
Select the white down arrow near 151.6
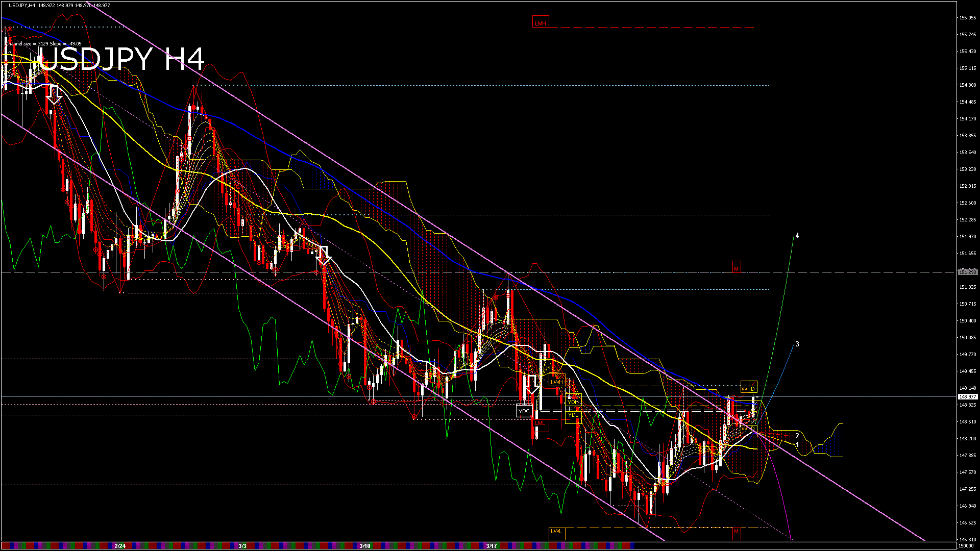click(x=323, y=256)
